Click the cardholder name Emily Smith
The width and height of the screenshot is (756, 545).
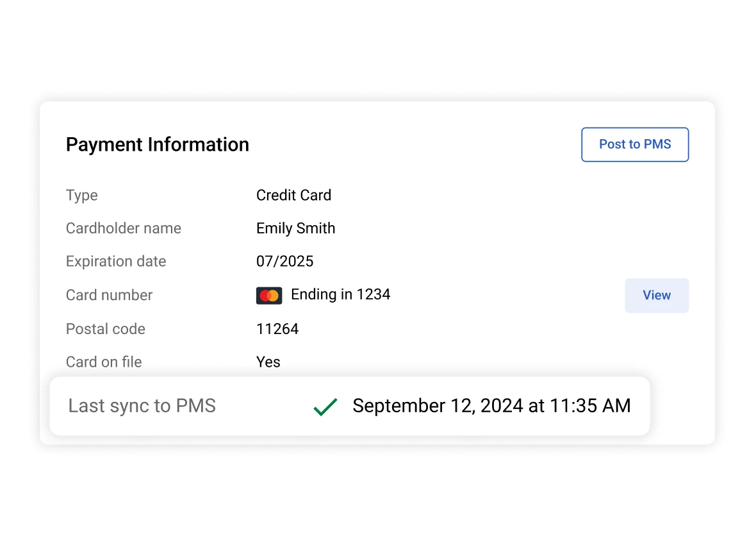coord(295,228)
